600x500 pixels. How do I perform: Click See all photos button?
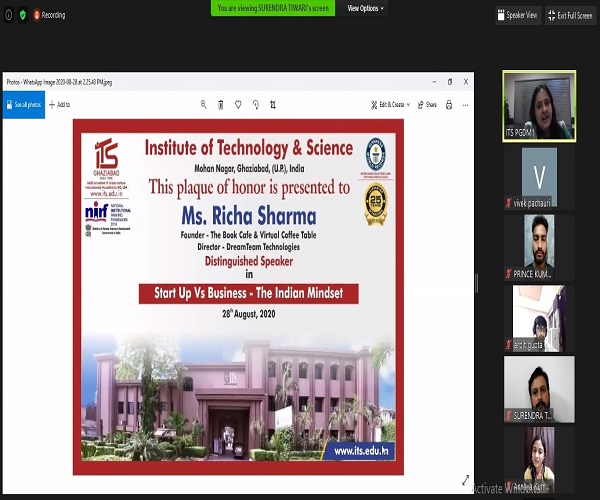pos(24,104)
